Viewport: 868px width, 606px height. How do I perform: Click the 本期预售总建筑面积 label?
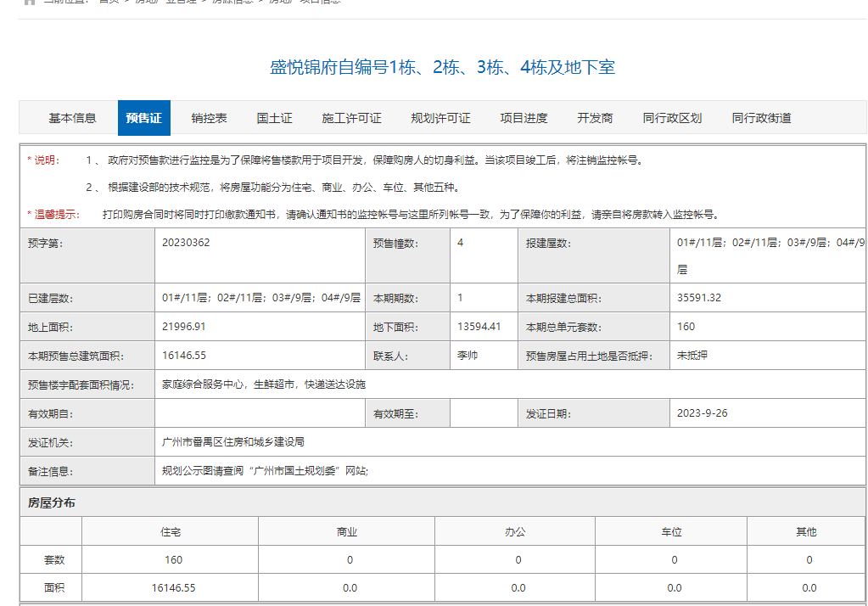(76, 356)
